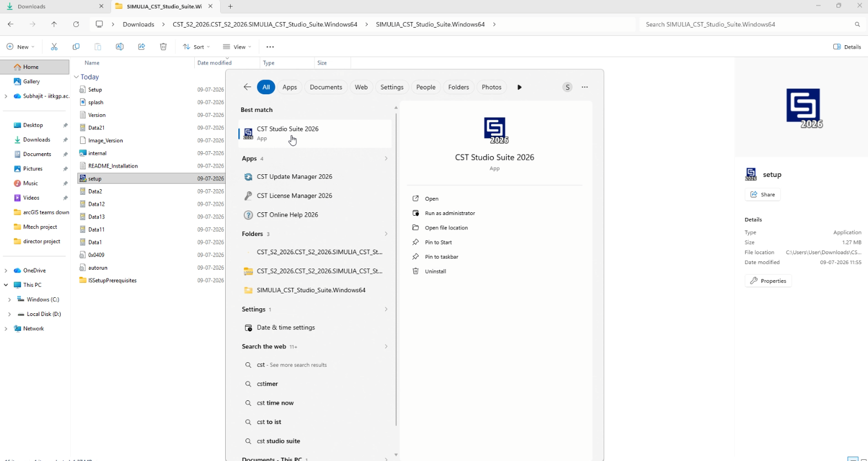Click Rename icon in Explorer toolbar
The image size is (868, 461).
click(x=119, y=47)
